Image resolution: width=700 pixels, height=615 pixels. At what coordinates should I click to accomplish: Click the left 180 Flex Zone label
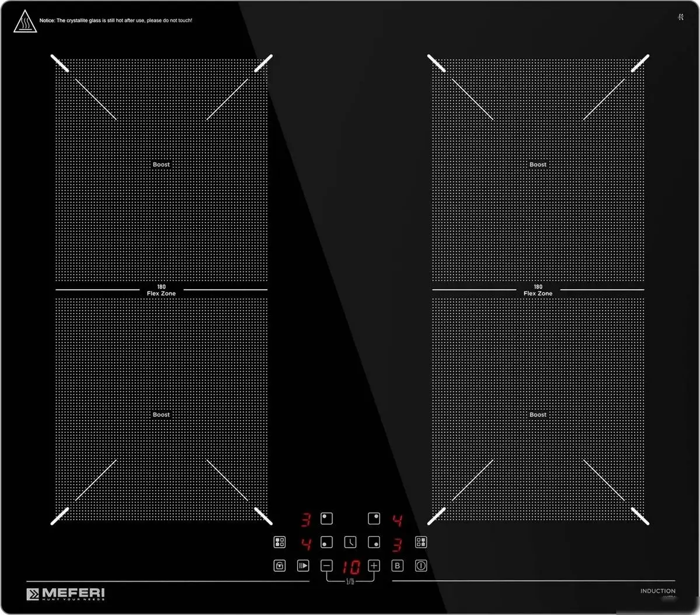click(x=161, y=290)
